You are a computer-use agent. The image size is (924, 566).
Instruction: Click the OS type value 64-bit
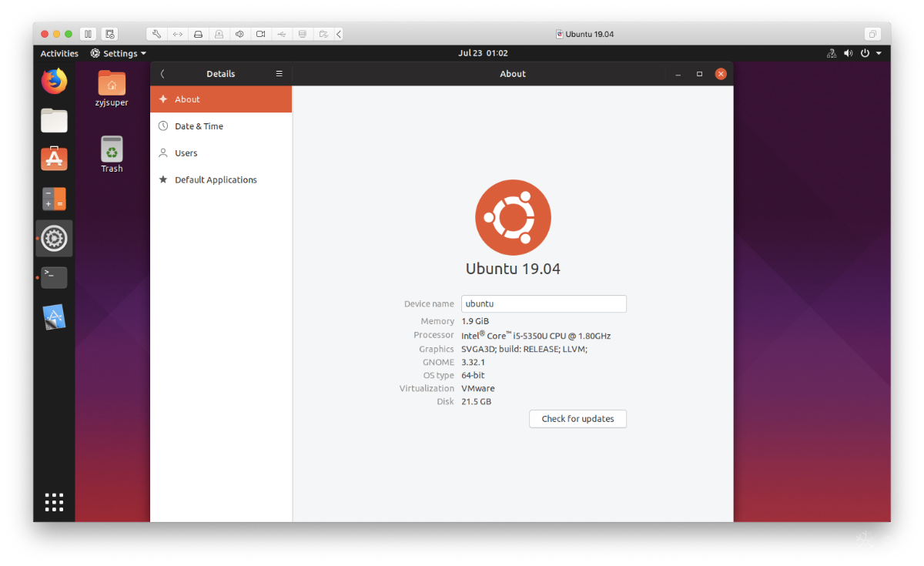point(473,375)
